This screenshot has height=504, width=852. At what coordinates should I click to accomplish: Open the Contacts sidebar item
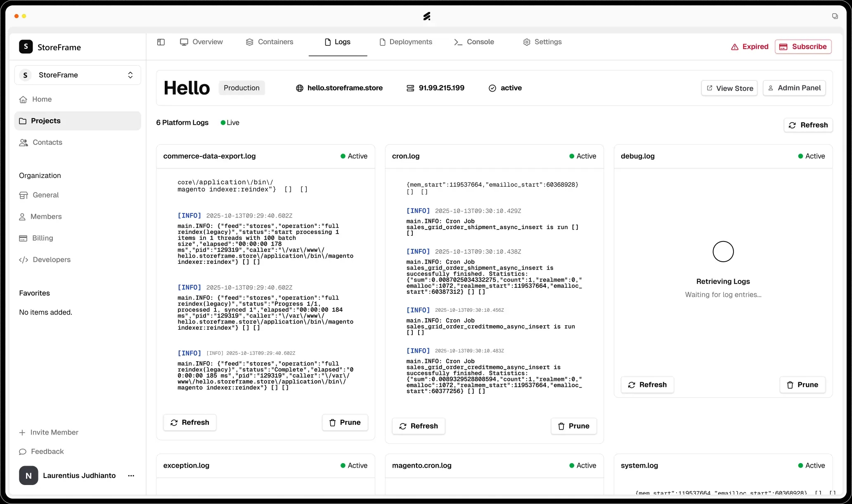pos(47,142)
